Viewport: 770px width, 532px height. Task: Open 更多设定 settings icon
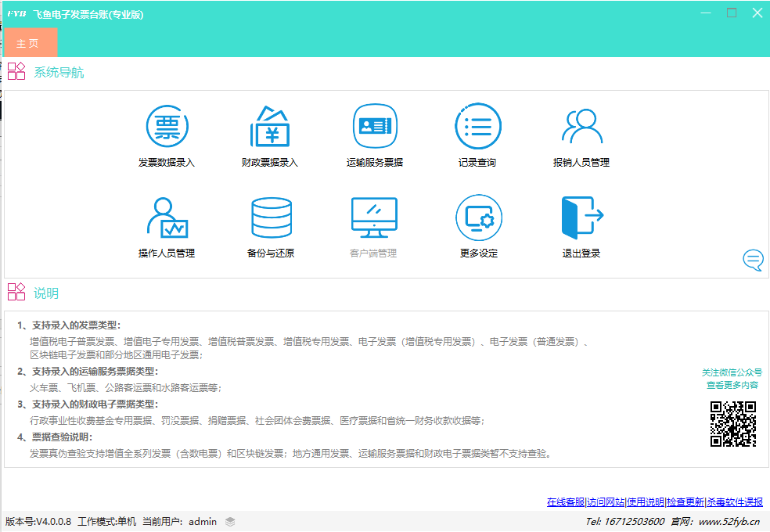point(478,217)
